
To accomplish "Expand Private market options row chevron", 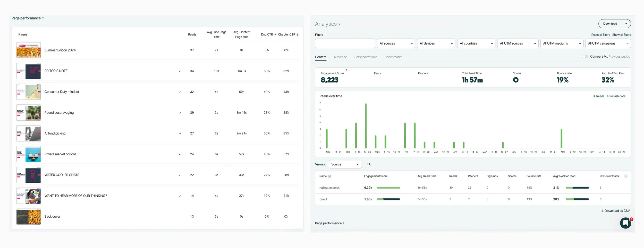I will click(x=180, y=155).
